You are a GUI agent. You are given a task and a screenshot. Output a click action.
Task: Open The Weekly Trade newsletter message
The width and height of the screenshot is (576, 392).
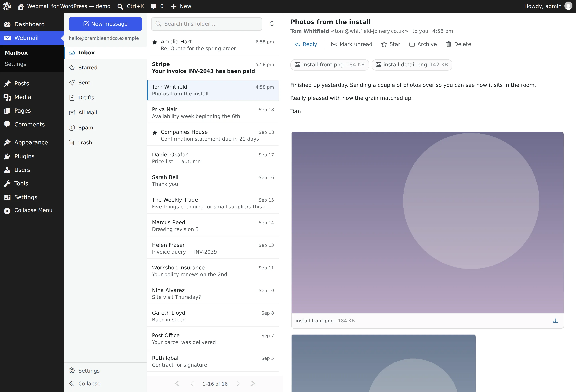tap(213, 203)
